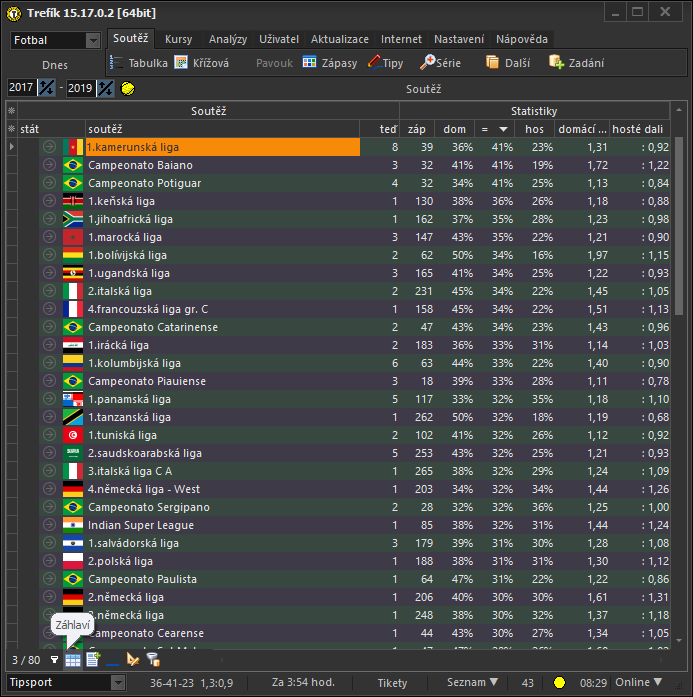Click Tikety in the status bar
The image size is (693, 697).
392,682
